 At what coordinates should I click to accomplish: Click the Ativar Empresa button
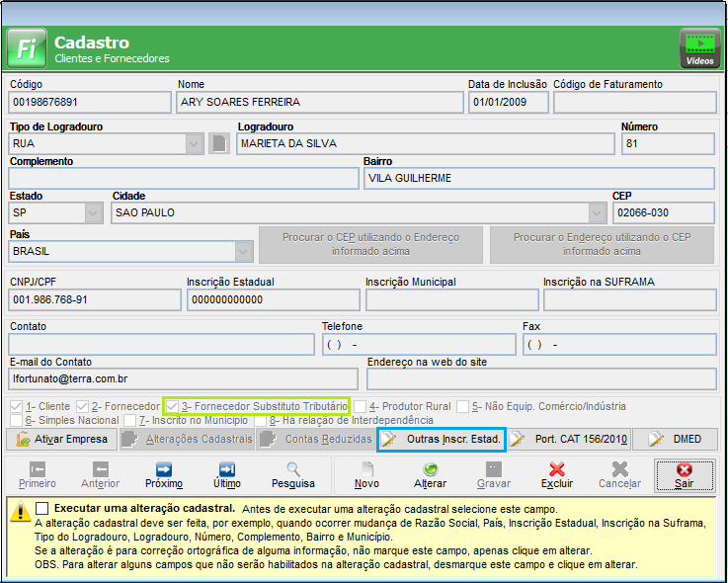click(x=61, y=439)
